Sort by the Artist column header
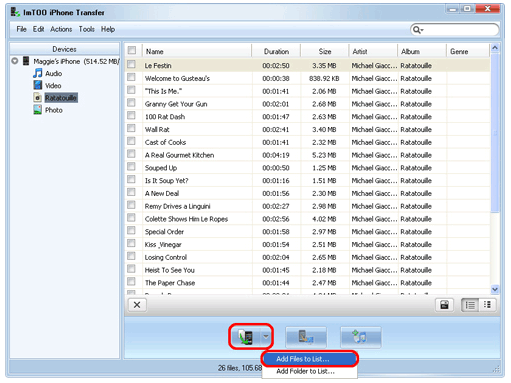This screenshot has height=383, width=511. coord(373,51)
